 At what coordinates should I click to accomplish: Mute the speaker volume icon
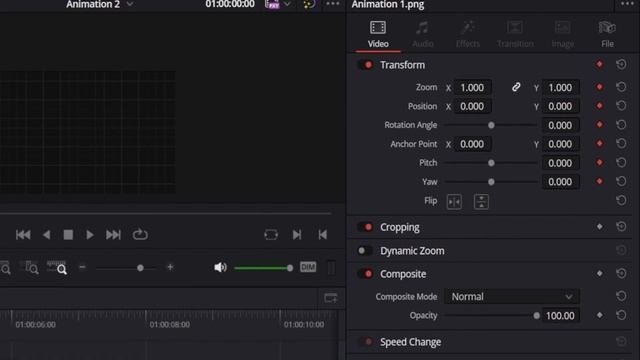click(x=220, y=267)
